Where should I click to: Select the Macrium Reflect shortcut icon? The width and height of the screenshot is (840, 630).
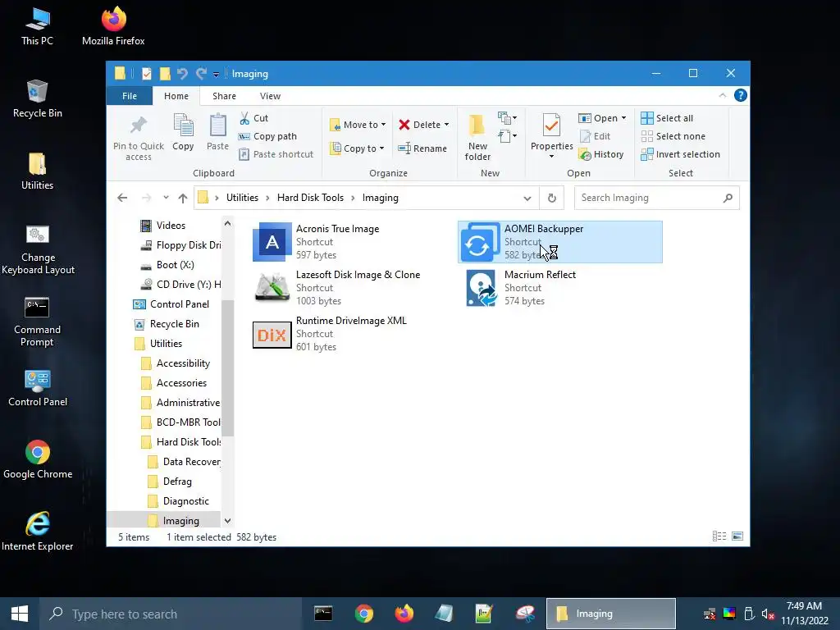pos(481,288)
